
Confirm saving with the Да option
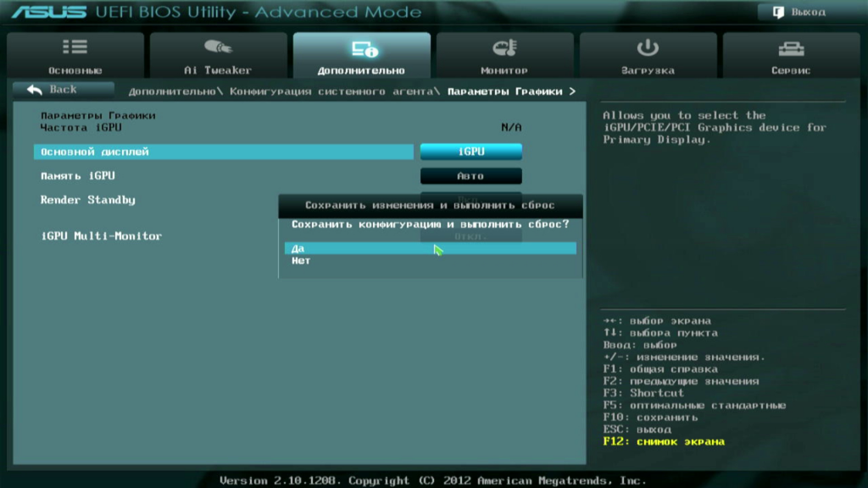(x=430, y=248)
